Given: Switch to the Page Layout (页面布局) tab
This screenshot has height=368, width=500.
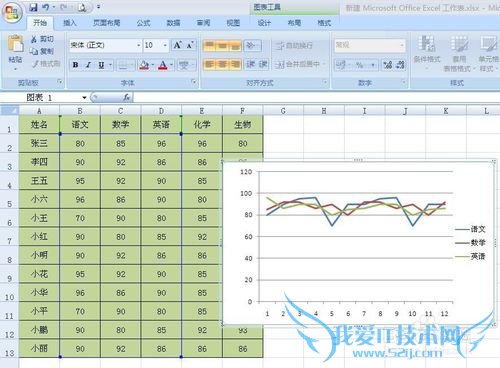Looking at the screenshot, I should 106,23.
